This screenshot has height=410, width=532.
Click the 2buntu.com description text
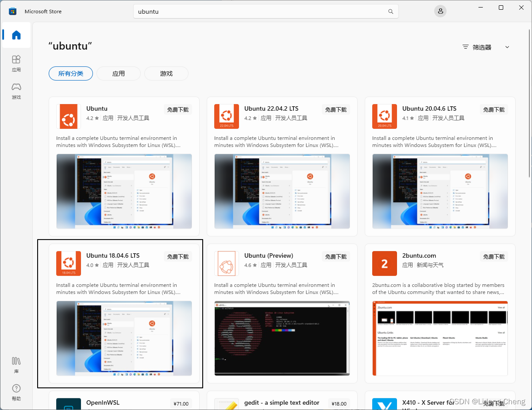438,289
